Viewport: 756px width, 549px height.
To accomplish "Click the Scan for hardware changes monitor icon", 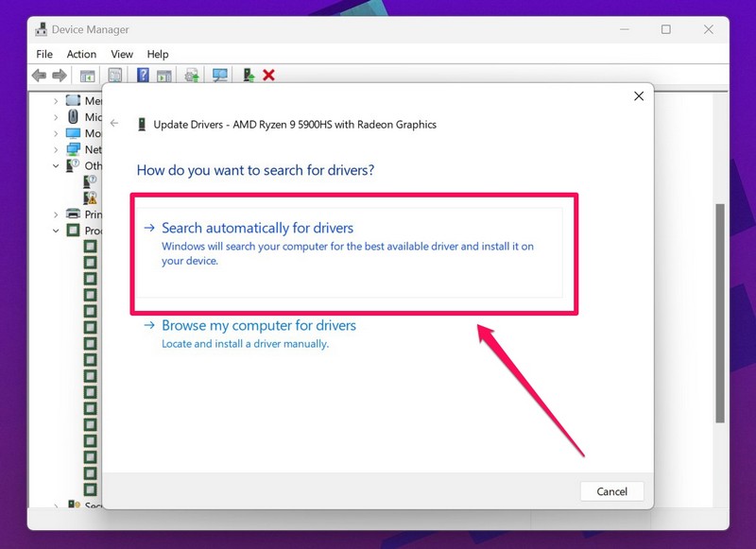I will click(x=220, y=76).
